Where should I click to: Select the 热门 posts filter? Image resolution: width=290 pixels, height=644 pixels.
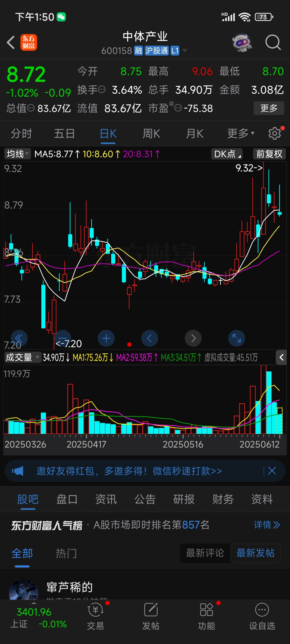pos(66,553)
